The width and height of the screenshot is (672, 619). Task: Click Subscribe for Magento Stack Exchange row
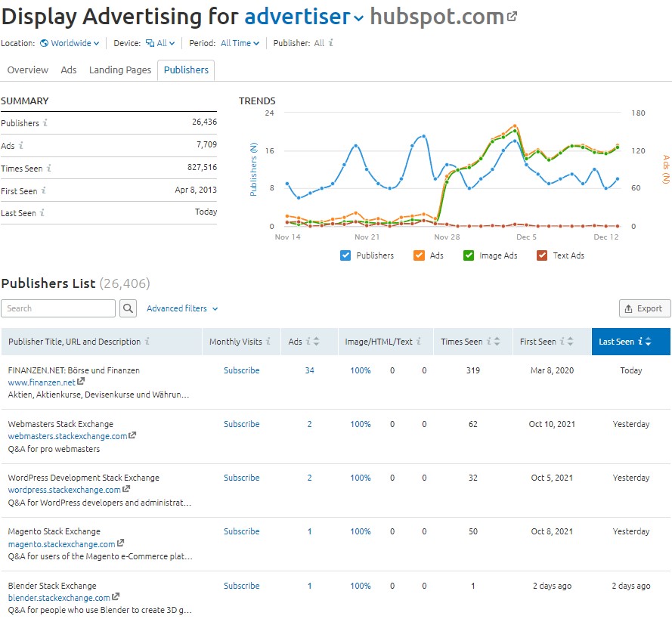click(x=242, y=531)
